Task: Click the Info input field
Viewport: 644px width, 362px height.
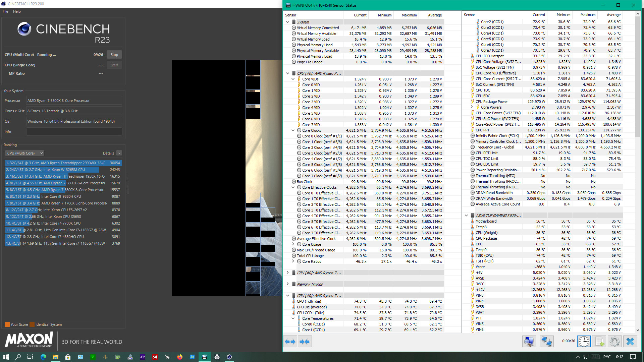Action: pos(74,132)
